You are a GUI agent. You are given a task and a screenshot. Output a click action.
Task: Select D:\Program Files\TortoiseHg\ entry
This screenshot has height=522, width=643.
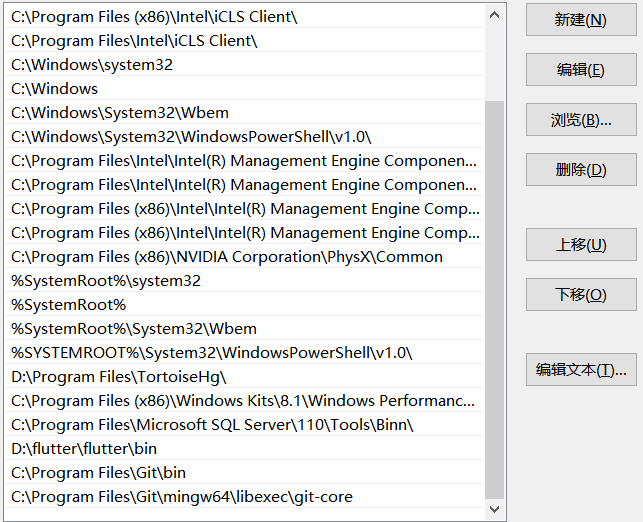244,377
